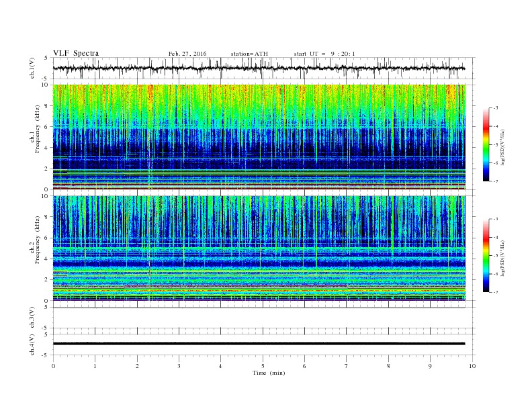The image size is (532, 411).
Task: Click the "station=ATH" header label
Action: 249,54
